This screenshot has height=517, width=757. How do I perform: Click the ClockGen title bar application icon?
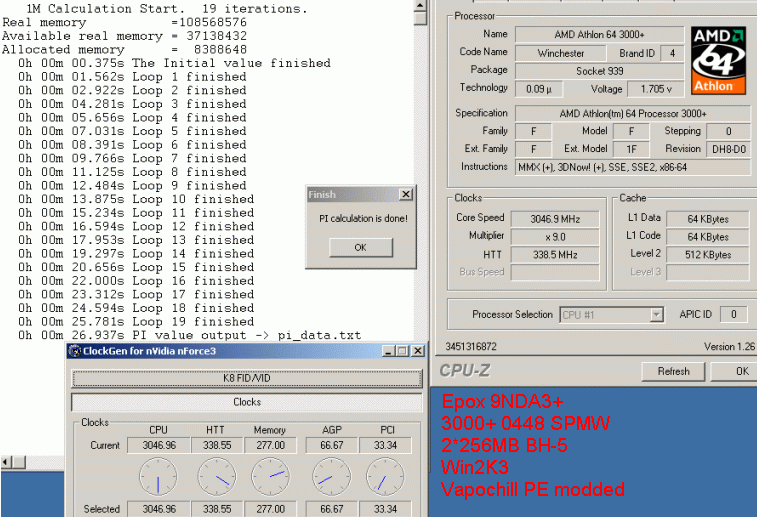pyautogui.click(x=74, y=351)
